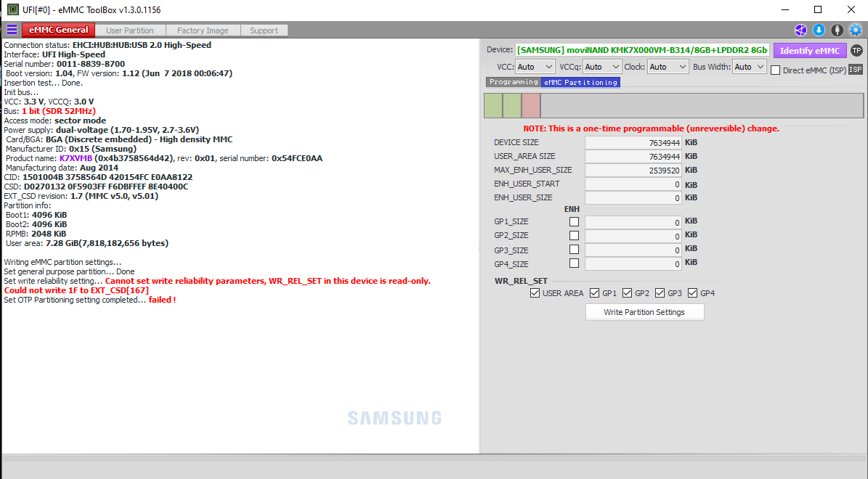Viewport: 868px width, 479px height.
Task: Click the Identify eMMC button
Action: (810, 50)
